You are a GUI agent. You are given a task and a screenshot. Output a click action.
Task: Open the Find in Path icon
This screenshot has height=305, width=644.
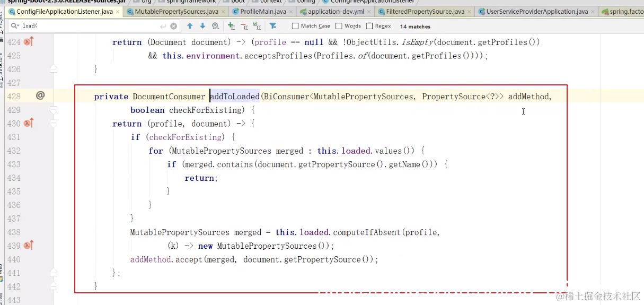click(x=215, y=26)
